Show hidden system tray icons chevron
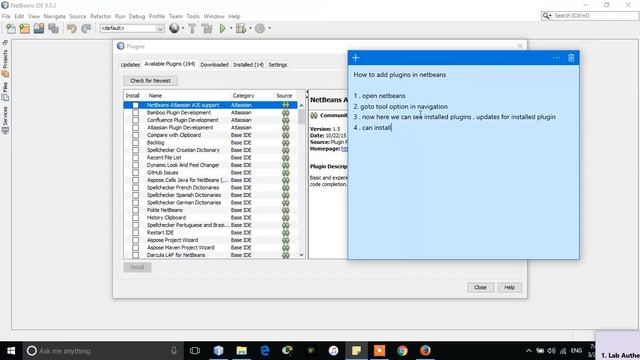This screenshot has width=640, height=360. tap(529, 351)
